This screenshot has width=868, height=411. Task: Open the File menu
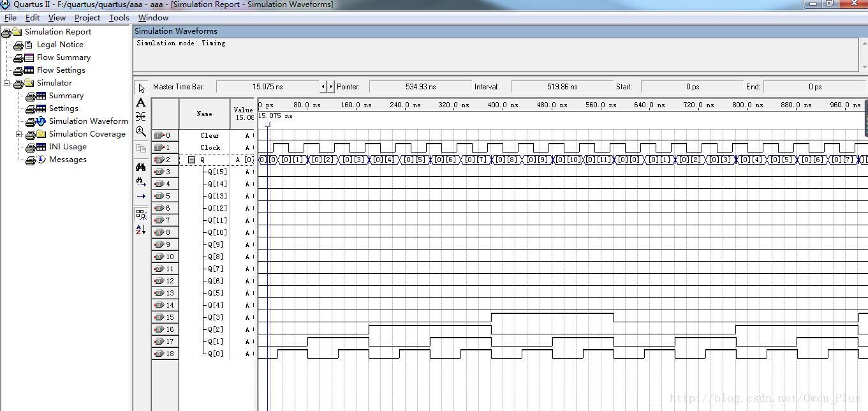point(10,18)
